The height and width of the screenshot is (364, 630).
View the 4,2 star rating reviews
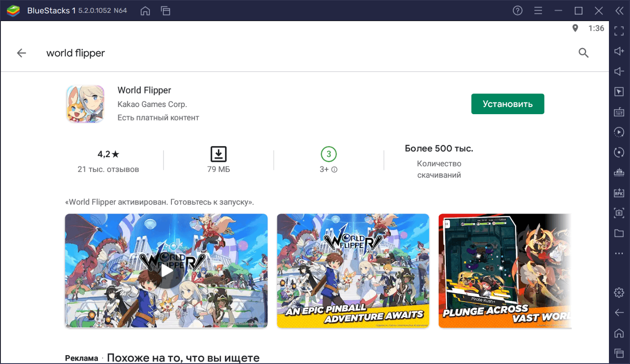click(108, 154)
